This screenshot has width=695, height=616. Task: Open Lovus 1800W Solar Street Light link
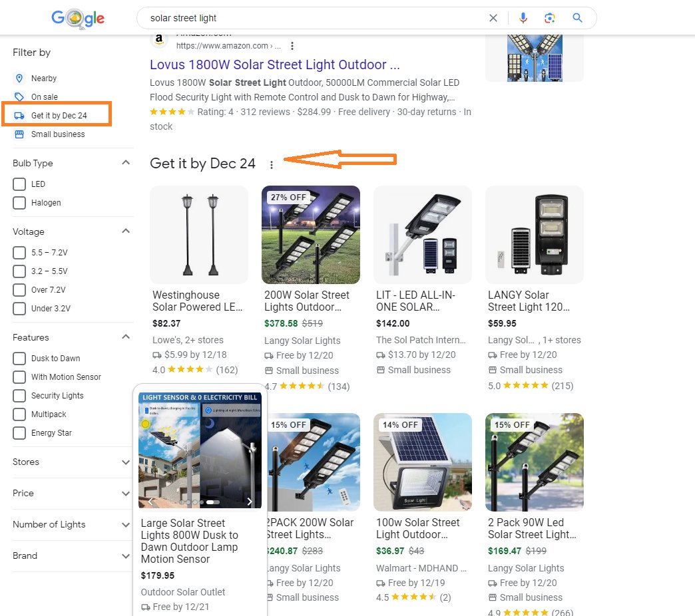click(x=274, y=65)
